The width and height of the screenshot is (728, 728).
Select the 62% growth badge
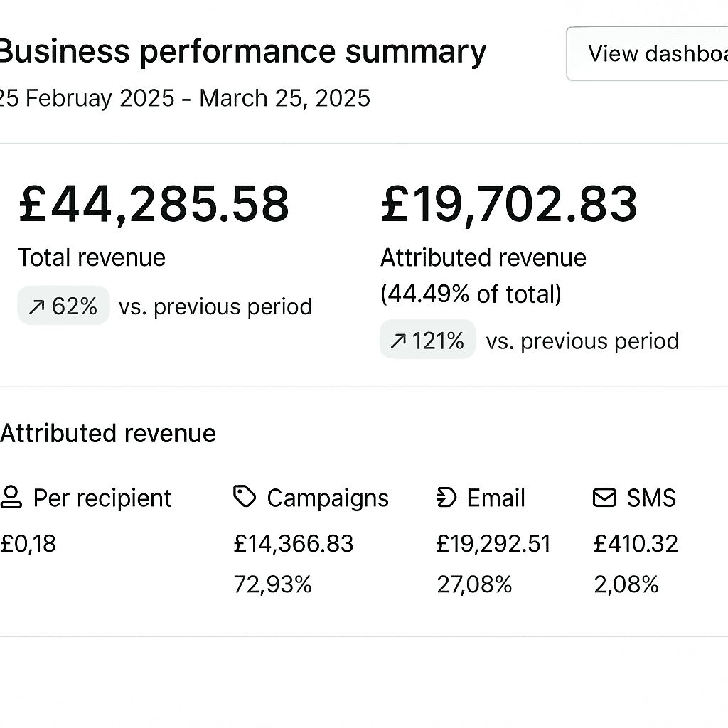coord(63,306)
